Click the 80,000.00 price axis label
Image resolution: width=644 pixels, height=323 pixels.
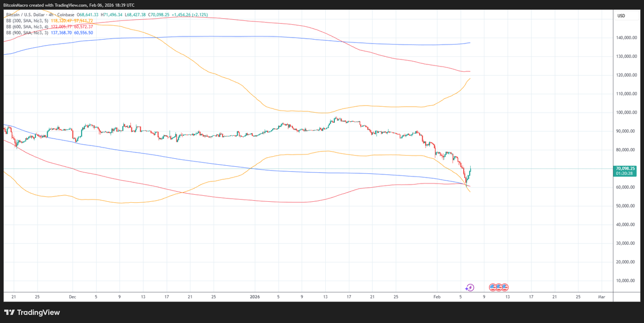[626, 150]
